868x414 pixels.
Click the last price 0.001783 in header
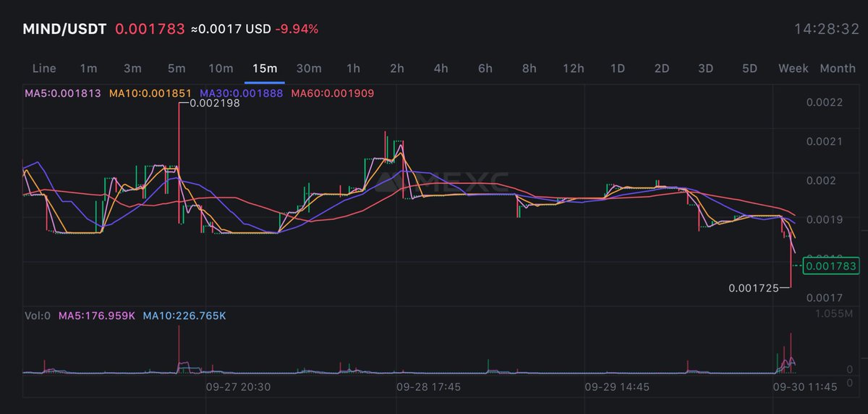pos(150,29)
